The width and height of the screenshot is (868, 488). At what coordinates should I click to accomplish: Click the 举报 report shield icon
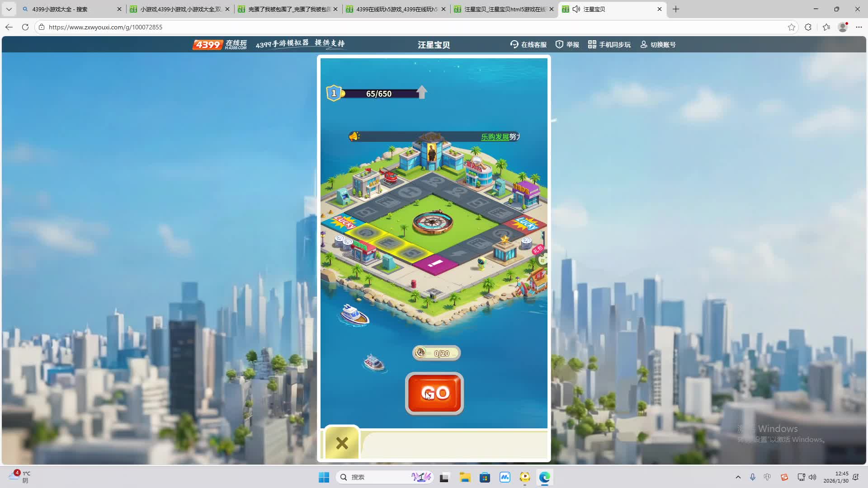(x=560, y=44)
